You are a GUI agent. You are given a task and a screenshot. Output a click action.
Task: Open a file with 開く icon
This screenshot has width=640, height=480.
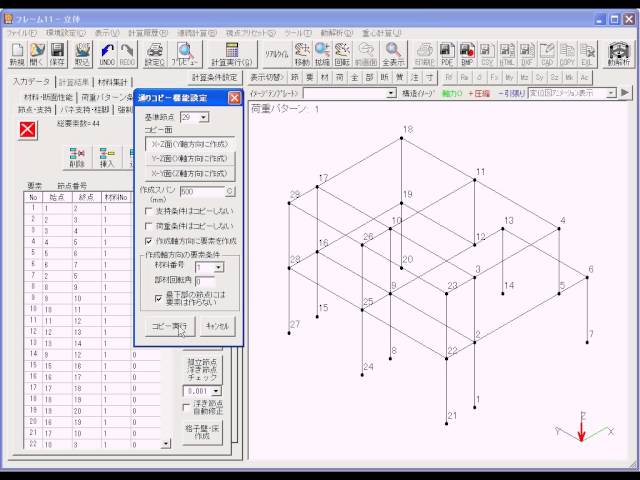click(37, 54)
